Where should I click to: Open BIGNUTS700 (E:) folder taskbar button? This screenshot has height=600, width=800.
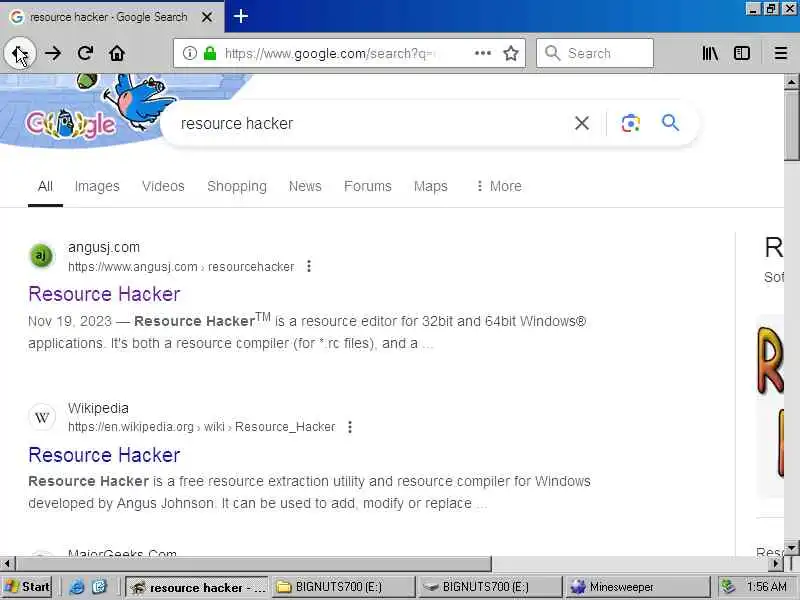pos(344,587)
